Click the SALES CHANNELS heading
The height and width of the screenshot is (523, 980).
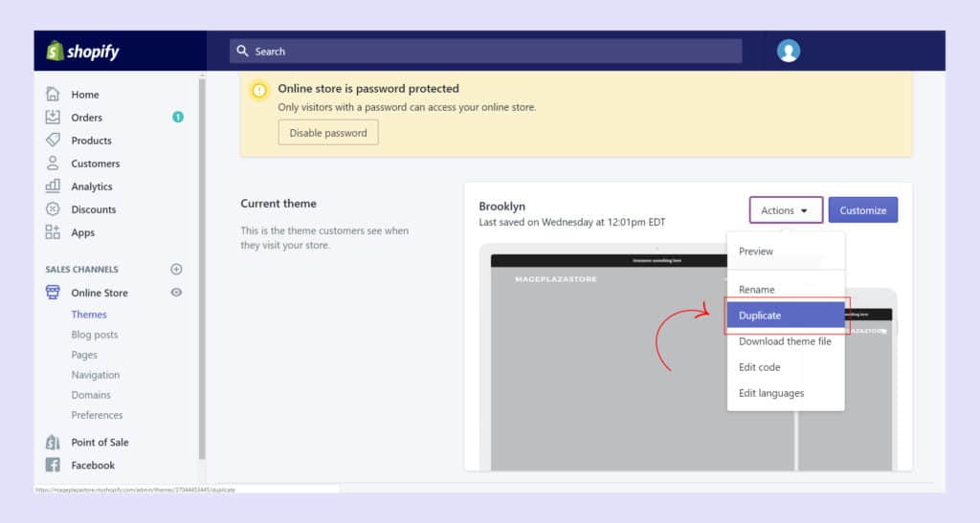tap(81, 270)
